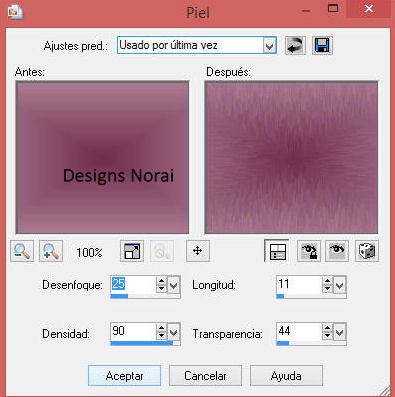Viewport: 395px width, 397px height.
Task: Increase Transparencia with the up spinner arrow
Action: click(327, 328)
